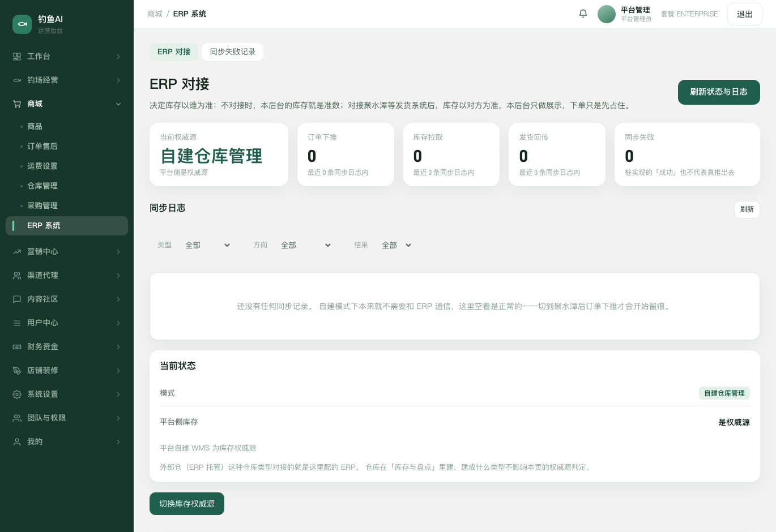Click the 用户中心 list icon
Screen dimensions: 776x532
coord(17,323)
